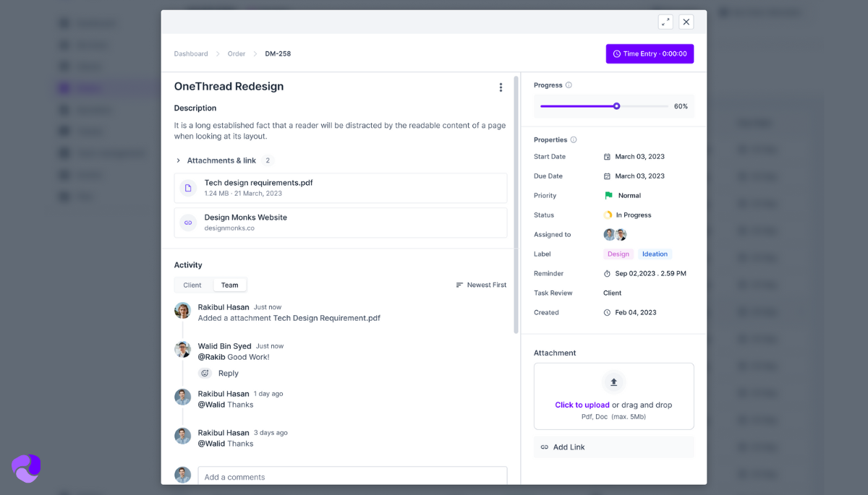Start the Time Entry timer
The image size is (868, 495).
coord(649,53)
